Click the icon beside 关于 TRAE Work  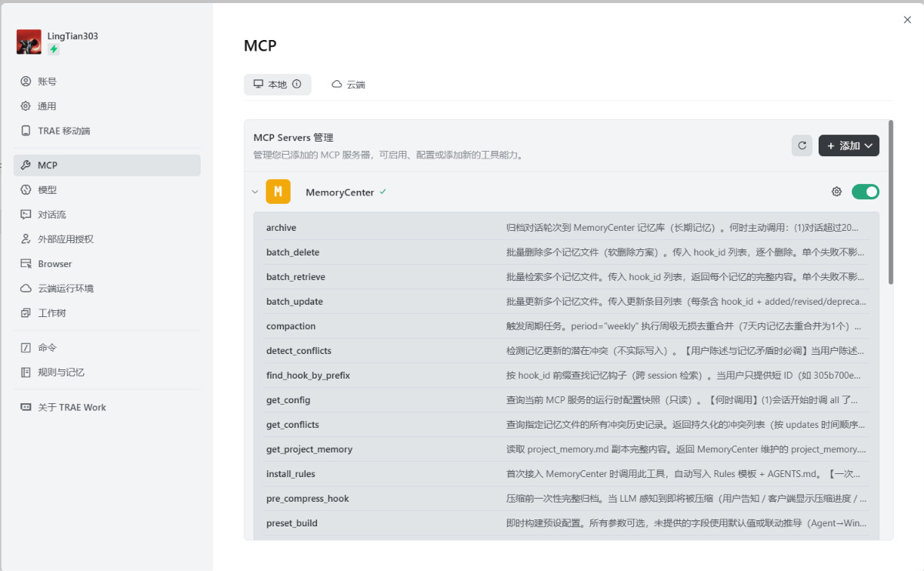point(25,407)
